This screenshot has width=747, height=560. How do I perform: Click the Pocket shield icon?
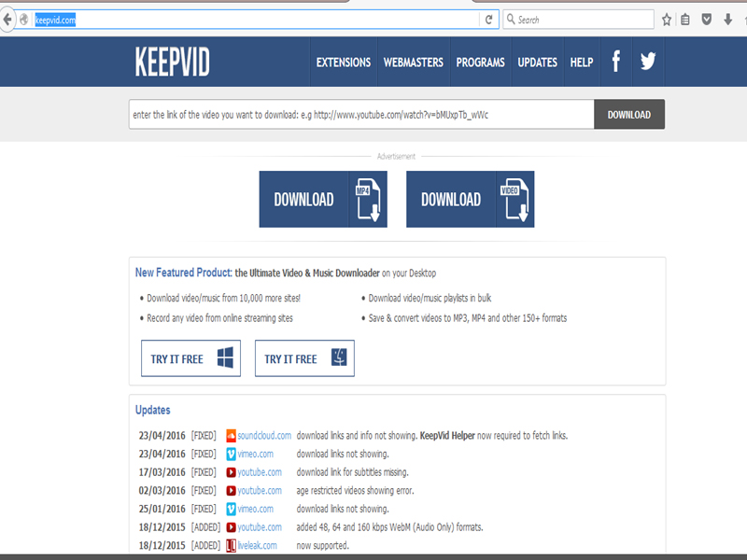coord(707,20)
